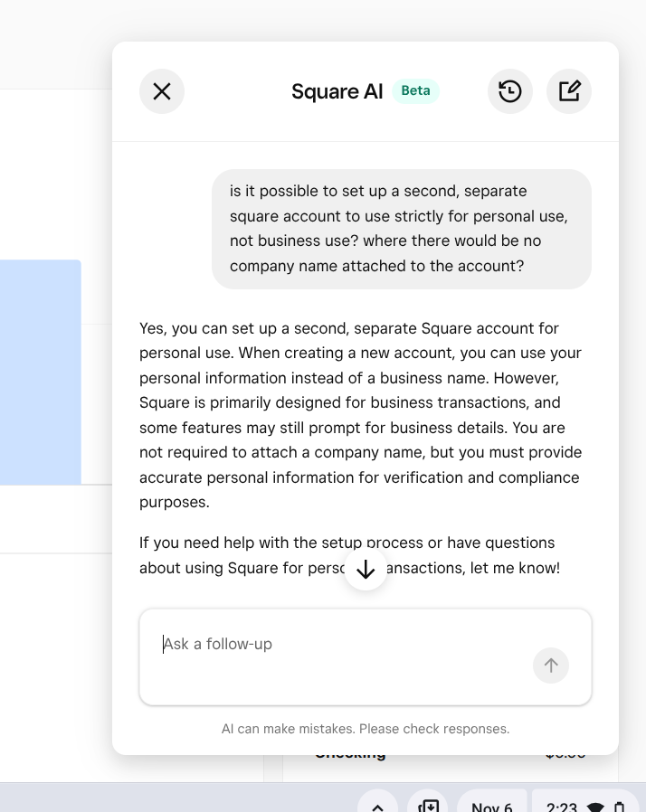Focus the Ask a follow-up field

366,657
